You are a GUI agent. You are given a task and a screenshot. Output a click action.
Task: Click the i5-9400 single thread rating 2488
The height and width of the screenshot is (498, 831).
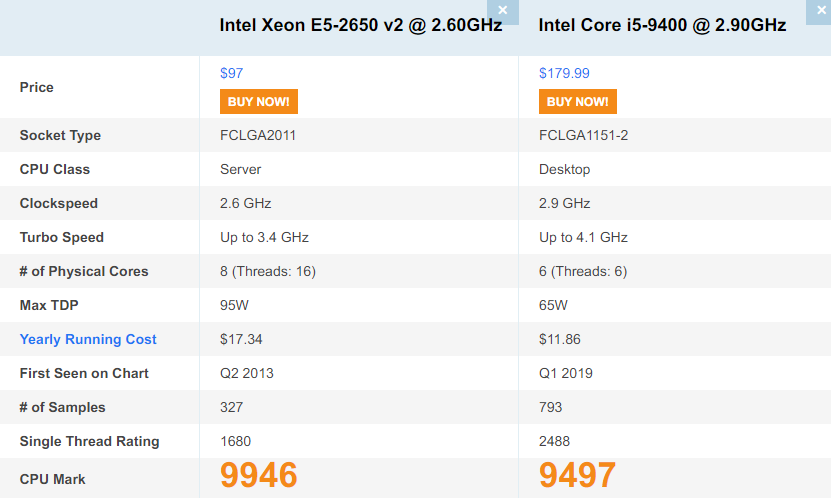[x=554, y=441]
